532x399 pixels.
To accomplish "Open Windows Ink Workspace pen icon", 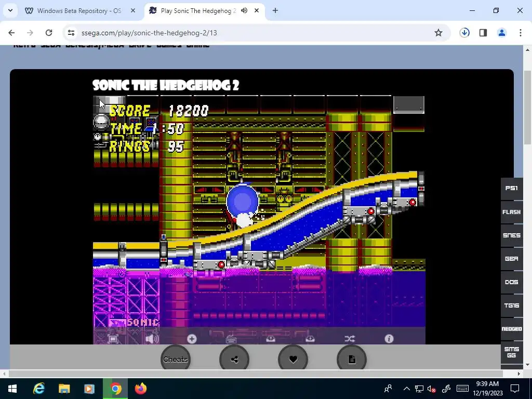I will [x=446, y=389].
